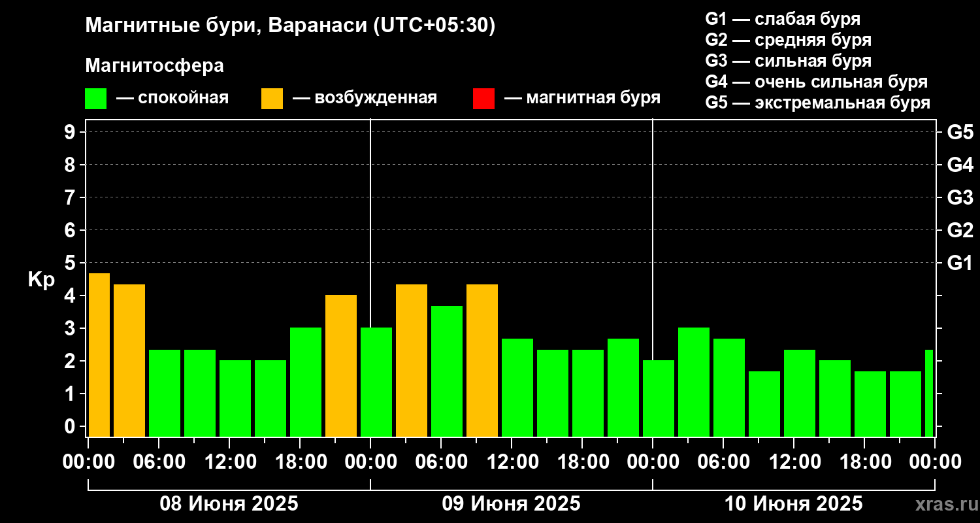980x523 pixels.
Task: Click the '1' value on Kp axis
Action: [71, 394]
